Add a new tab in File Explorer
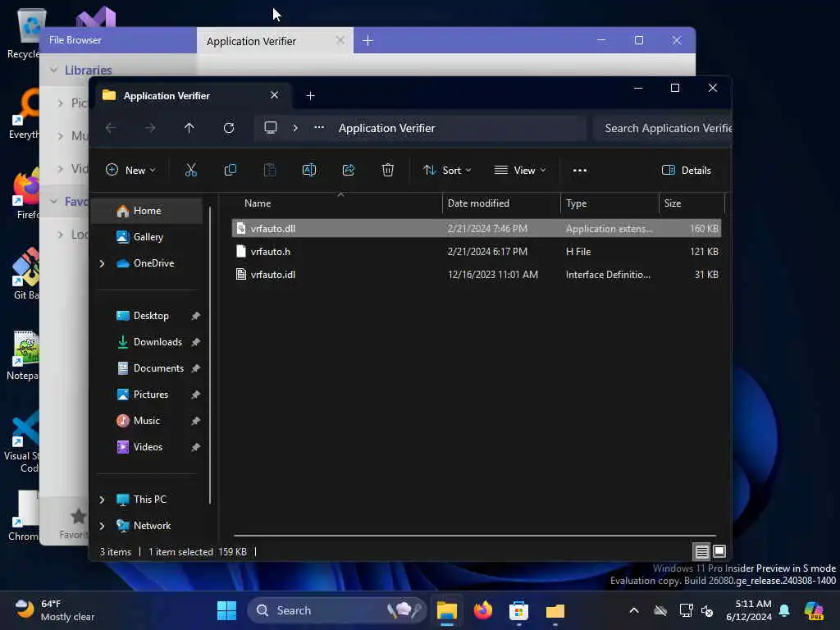 tap(310, 96)
